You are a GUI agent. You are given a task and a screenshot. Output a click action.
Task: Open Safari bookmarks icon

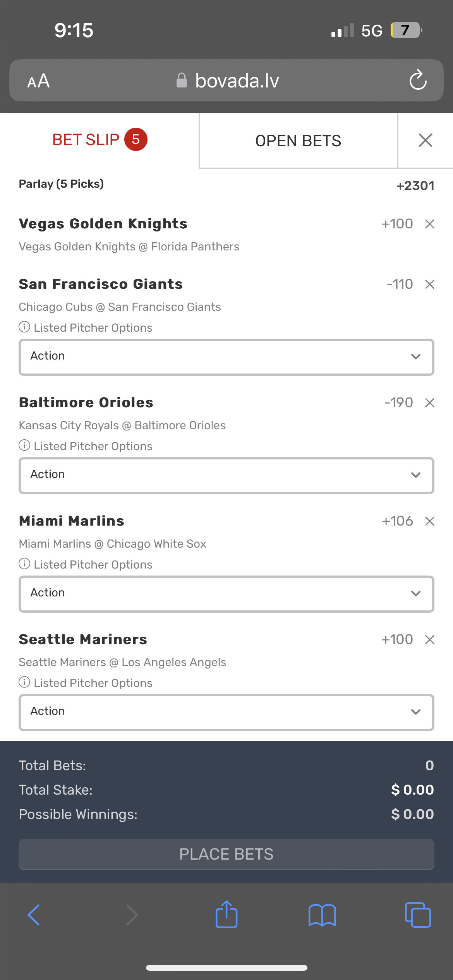point(322,915)
